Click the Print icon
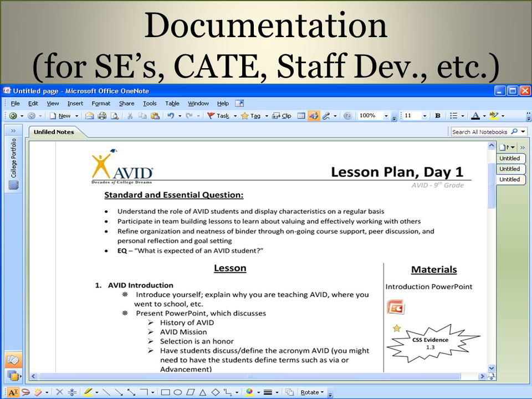532x399 pixels. 102,116
